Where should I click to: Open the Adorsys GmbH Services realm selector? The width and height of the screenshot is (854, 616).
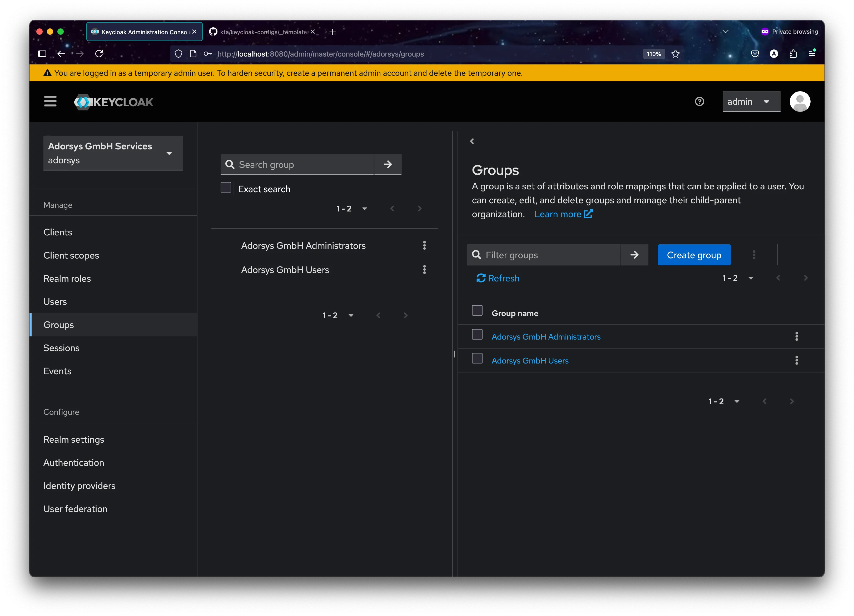(113, 153)
